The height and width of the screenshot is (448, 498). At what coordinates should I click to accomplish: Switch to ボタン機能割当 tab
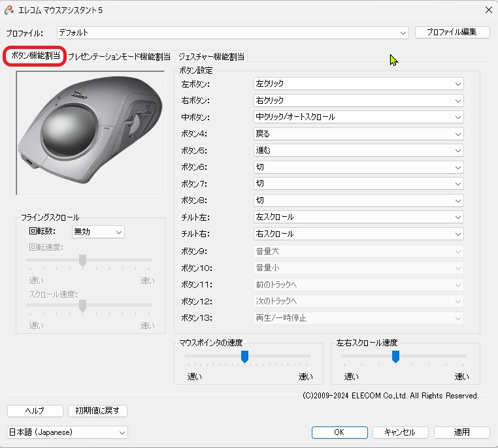click(35, 56)
